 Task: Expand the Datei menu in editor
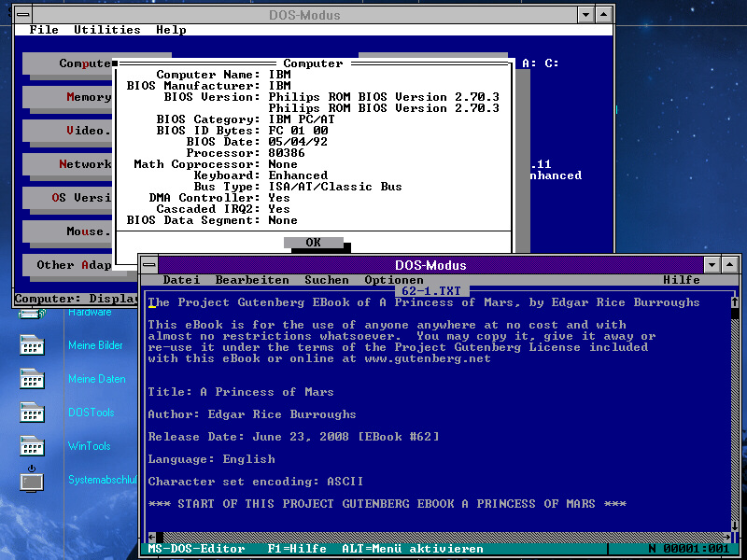click(x=181, y=280)
